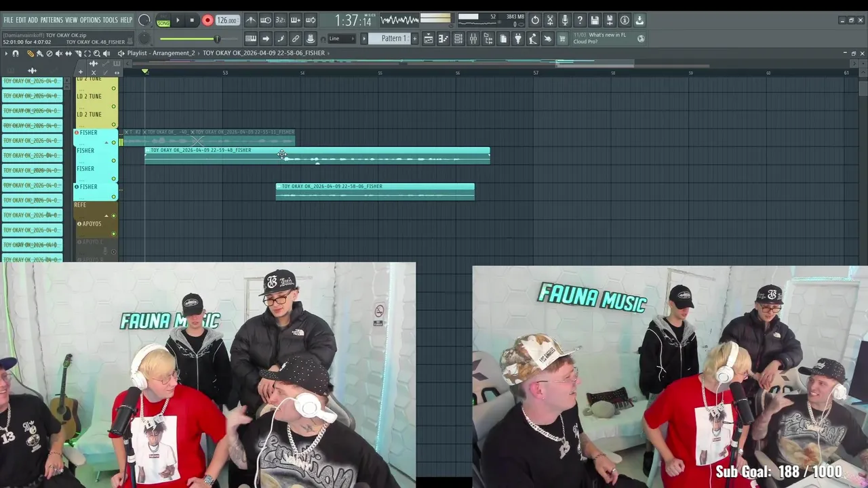
Task: Open the VIEW menu
Action: (x=71, y=20)
